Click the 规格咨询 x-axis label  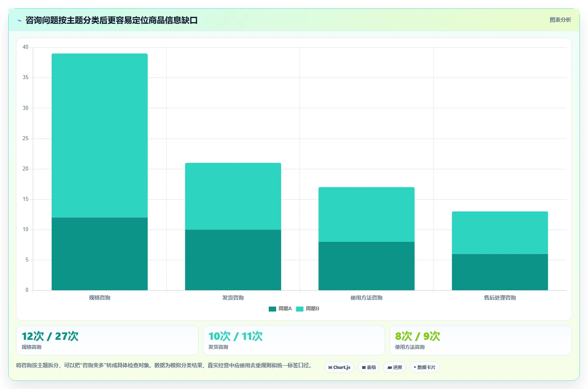point(100,298)
